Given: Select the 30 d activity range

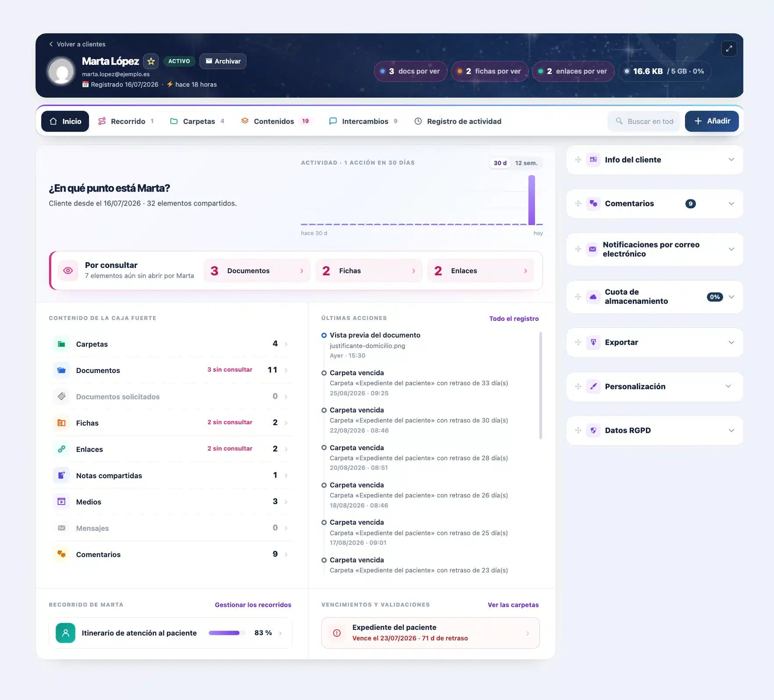Looking at the screenshot, I should tap(500, 163).
